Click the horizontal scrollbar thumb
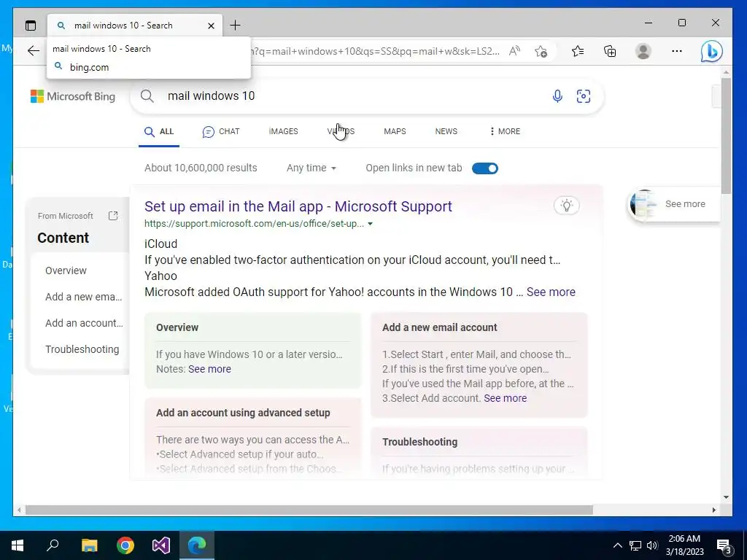The height and width of the screenshot is (560, 747). click(309, 510)
